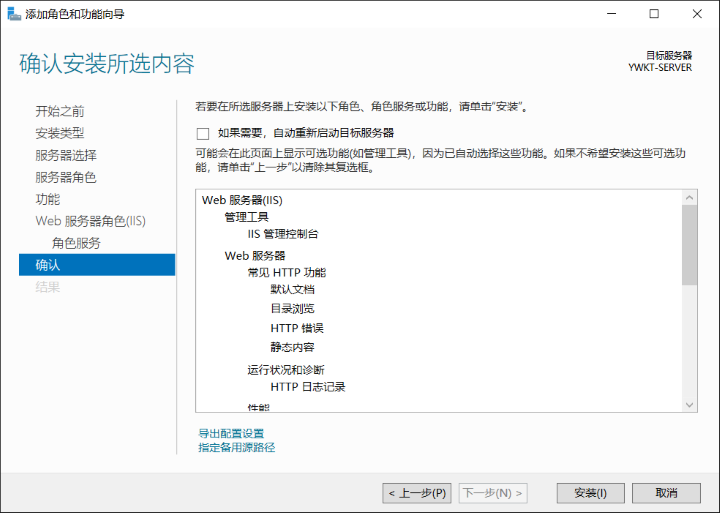The image size is (720, 513).
Task: Select 静态内容 entry
Action: click(292, 347)
